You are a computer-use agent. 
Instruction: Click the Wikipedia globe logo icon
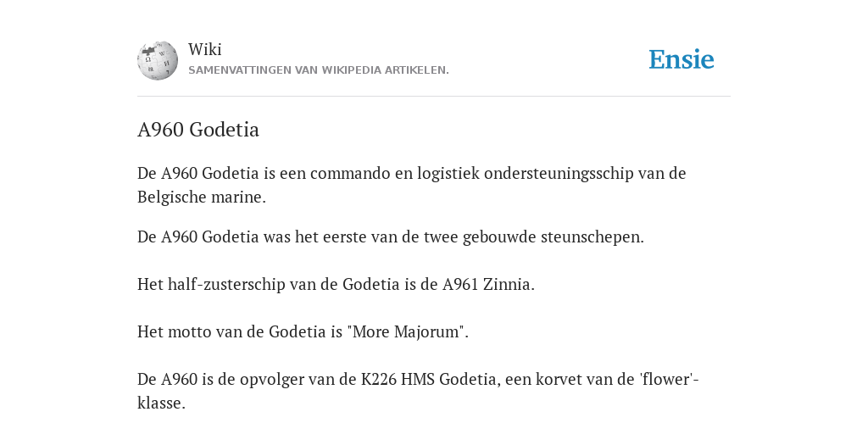click(x=158, y=60)
